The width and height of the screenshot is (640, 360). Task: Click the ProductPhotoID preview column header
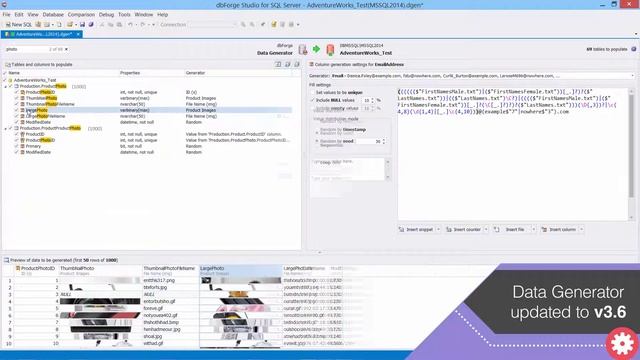click(36, 271)
